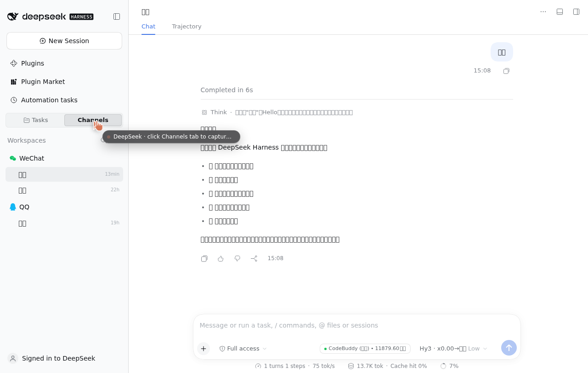Switch to the Channels tab

(93, 120)
